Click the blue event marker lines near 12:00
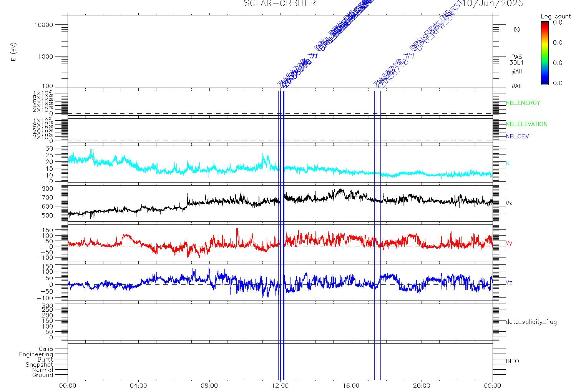 coord(281,234)
